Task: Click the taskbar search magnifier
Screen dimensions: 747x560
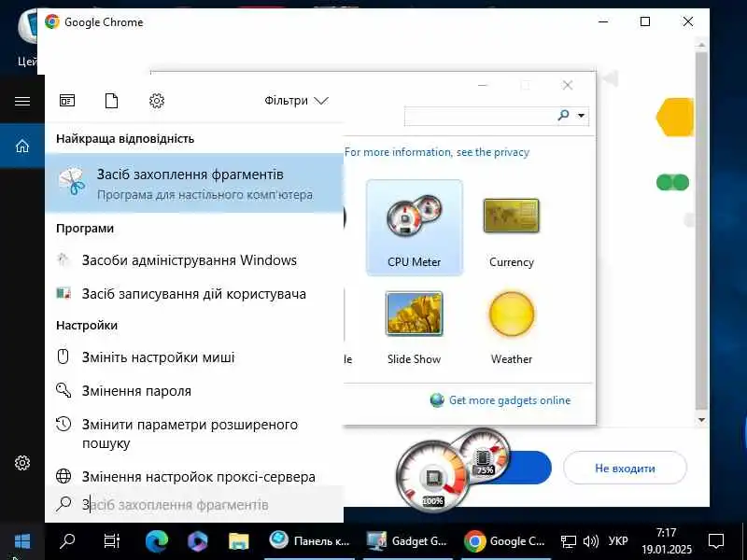Action: click(x=67, y=541)
